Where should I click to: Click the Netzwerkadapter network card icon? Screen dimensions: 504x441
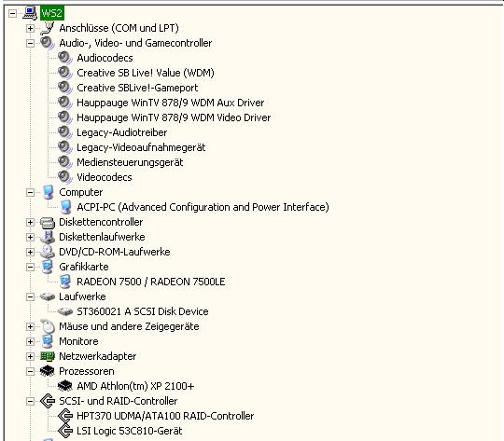click(x=48, y=356)
